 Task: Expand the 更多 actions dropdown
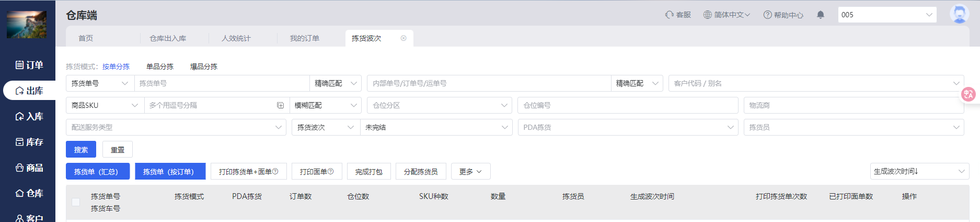[470, 171]
